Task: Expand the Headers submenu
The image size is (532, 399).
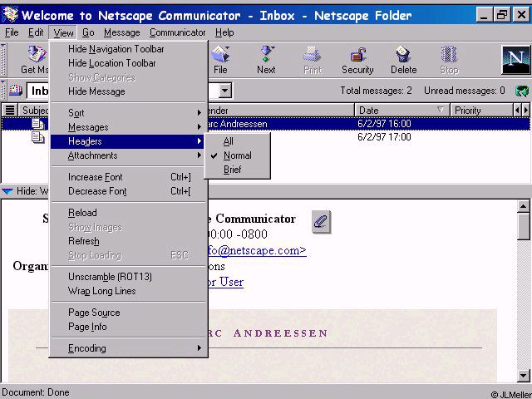Action: (127, 141)
